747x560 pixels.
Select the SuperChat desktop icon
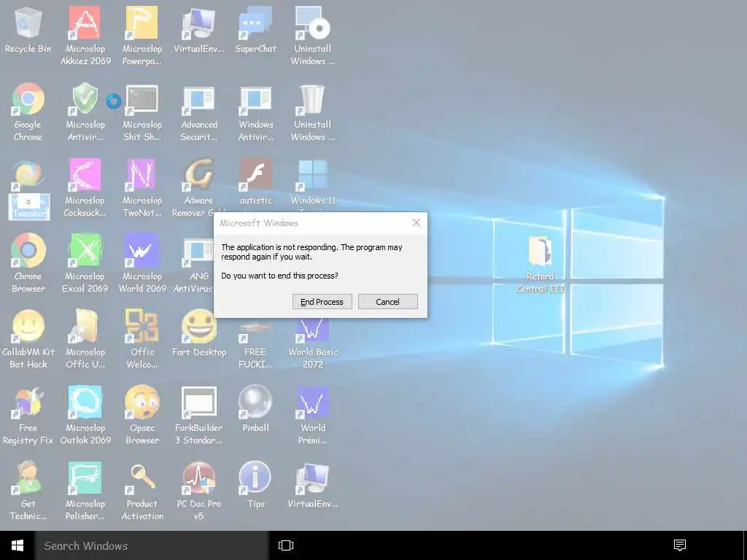click(255, 23)
